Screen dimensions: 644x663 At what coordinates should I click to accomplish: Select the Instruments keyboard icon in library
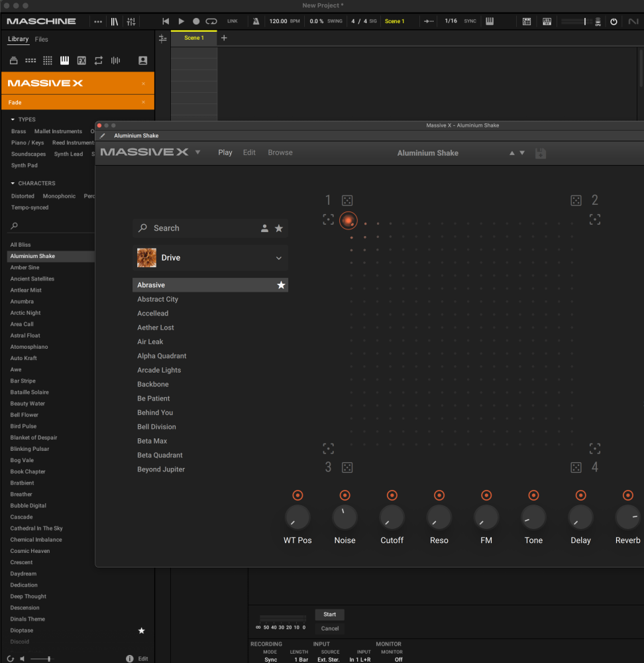(65, 60)
